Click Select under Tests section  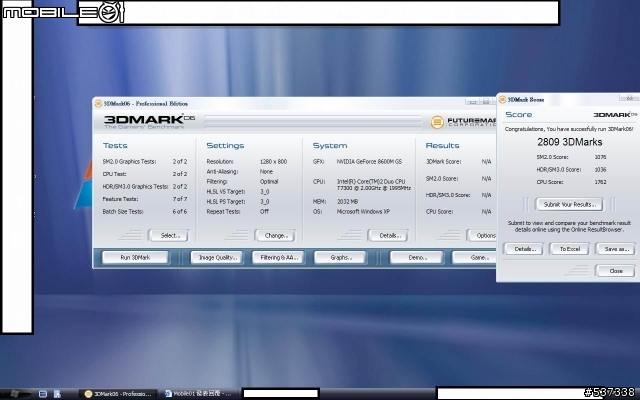click(169, 236)
